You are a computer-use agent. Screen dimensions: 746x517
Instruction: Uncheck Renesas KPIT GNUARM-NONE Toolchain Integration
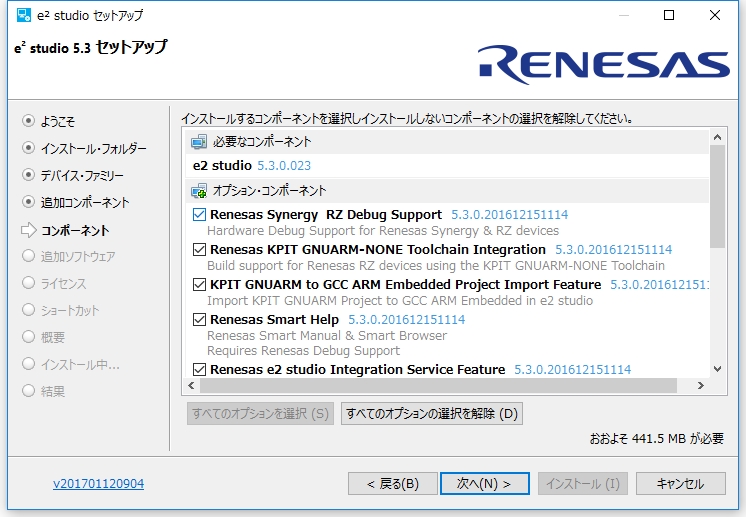click(x=199, y=250)
